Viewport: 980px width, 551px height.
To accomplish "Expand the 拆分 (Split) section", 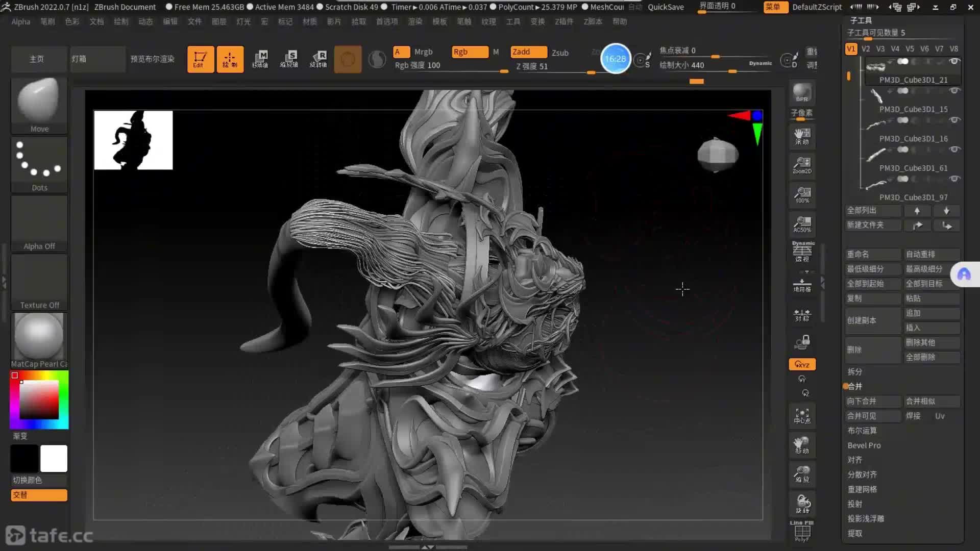I will (855, 371).
